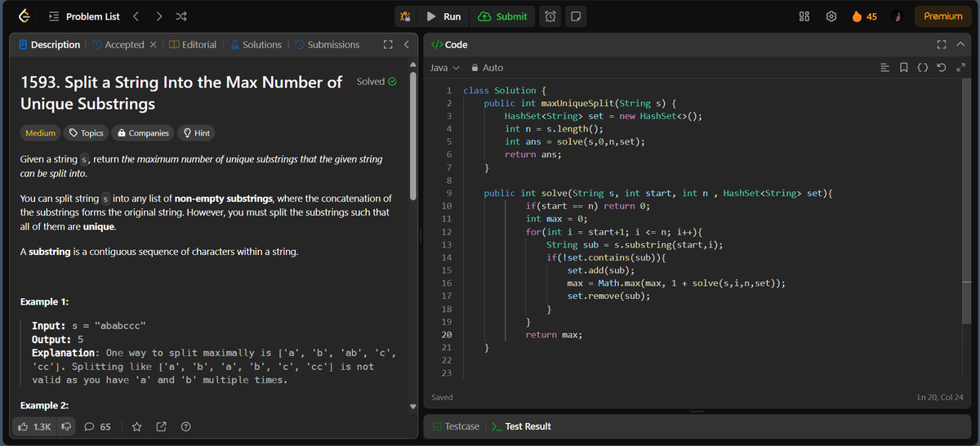
Task: Click the bookmark icon in code toolbar
Action: (904, 68)
